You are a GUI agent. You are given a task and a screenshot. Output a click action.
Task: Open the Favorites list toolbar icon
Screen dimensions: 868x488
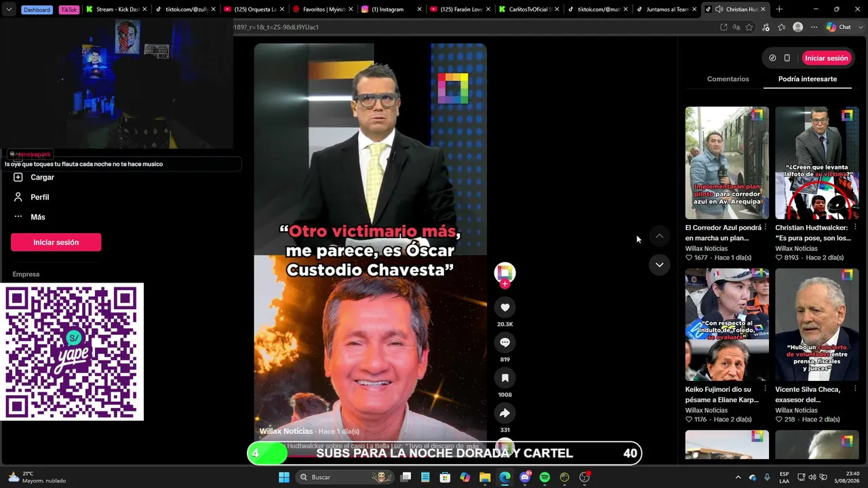pos(781,27)
